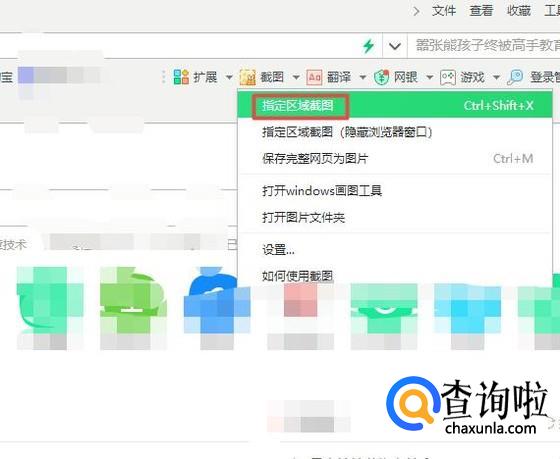Click the 网银 shield icon

coord(381,77)
